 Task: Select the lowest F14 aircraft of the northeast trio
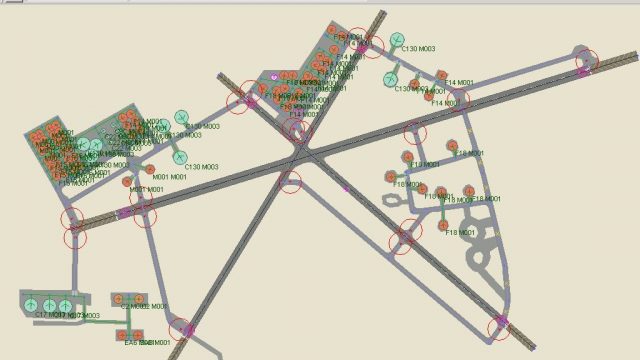click(428, 96)
